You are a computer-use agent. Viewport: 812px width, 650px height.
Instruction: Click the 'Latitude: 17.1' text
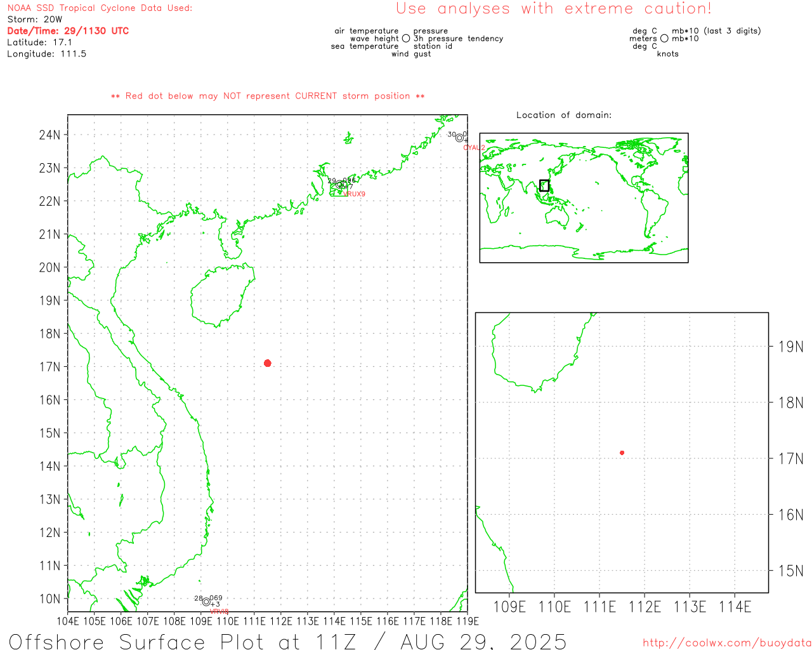coord(39,42)
